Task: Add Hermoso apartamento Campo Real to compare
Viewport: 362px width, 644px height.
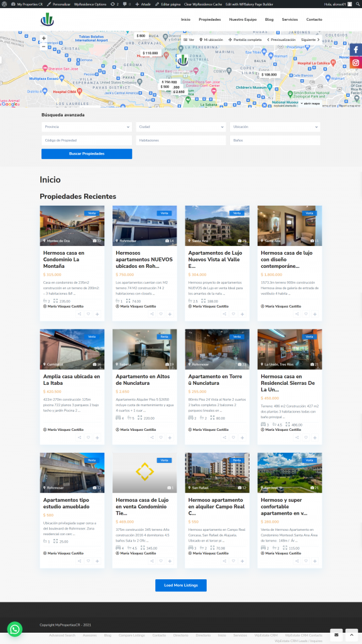Action: pyautogui.click(x=242, y=561)
